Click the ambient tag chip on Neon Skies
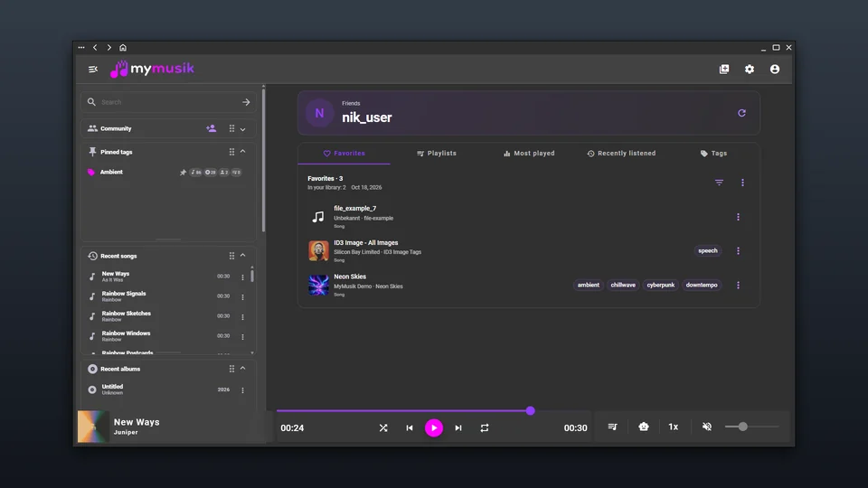This screenshot has width=868, height=488. [x=588, y=285]
